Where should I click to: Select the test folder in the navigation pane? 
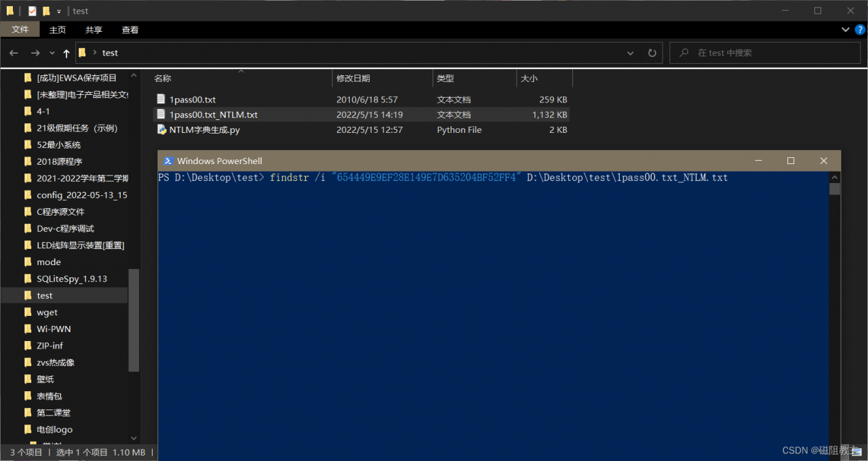45,296
